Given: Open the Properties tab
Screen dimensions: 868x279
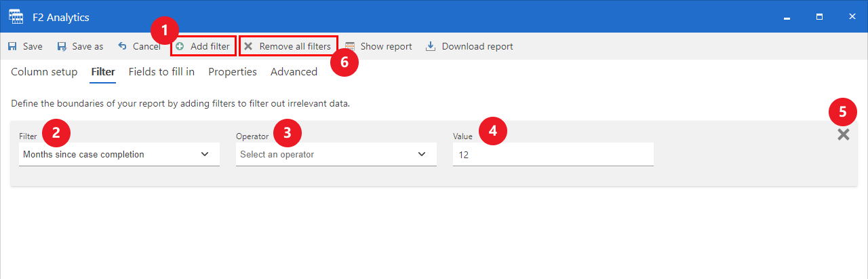Looking at the screenshot, I should click(232, 72).
